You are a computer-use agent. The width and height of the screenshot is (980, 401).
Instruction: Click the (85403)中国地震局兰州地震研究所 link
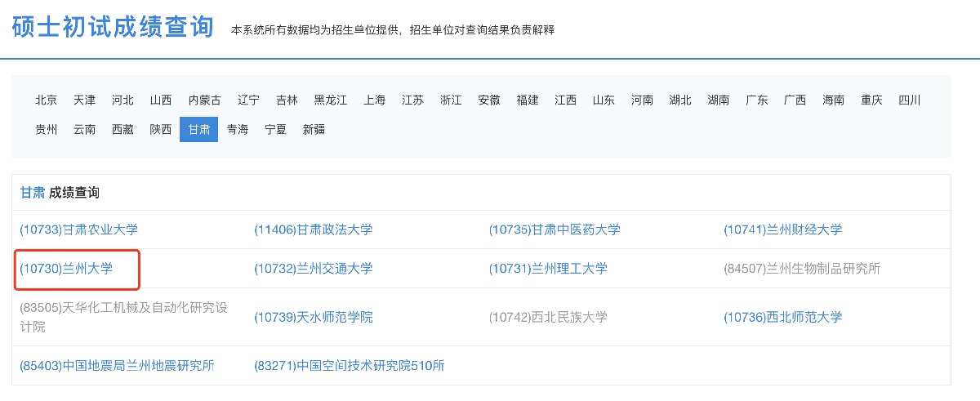[x=117, y=365]
